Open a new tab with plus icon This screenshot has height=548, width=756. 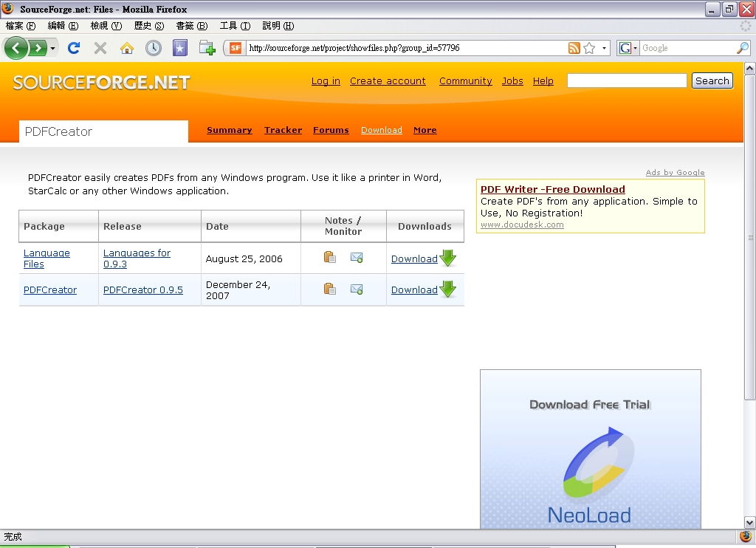click(207, 48)
